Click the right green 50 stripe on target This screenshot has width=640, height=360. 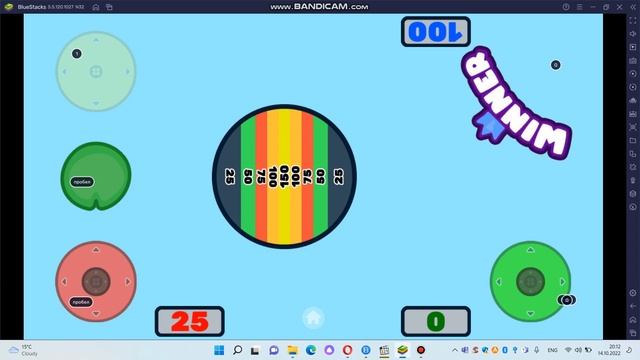pyautogui.click(x=320, y=176)
